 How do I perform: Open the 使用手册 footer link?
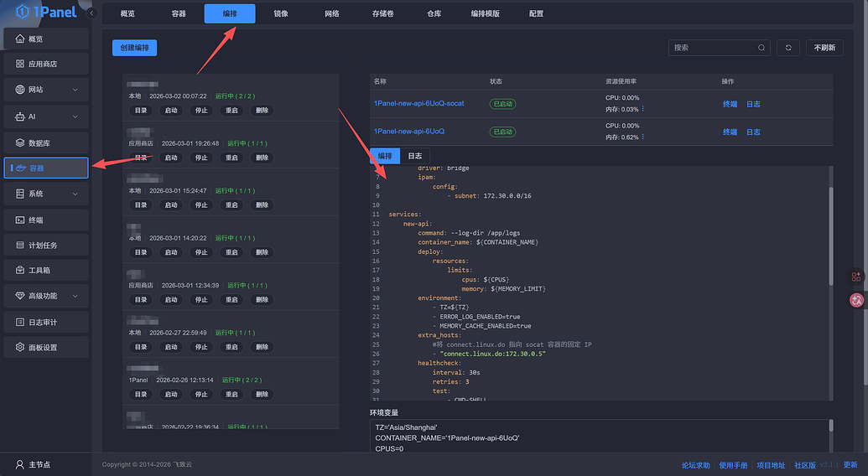point(734,465)
